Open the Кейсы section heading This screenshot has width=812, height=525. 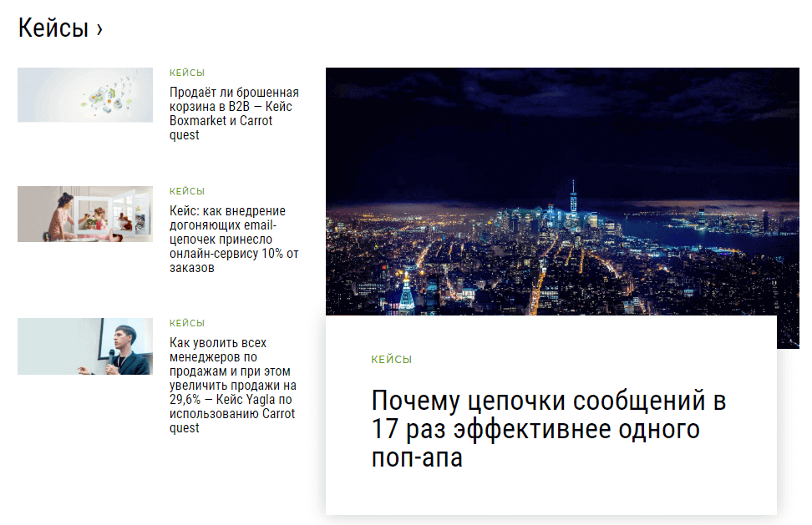pyautogui.click(x=53, y=28)
